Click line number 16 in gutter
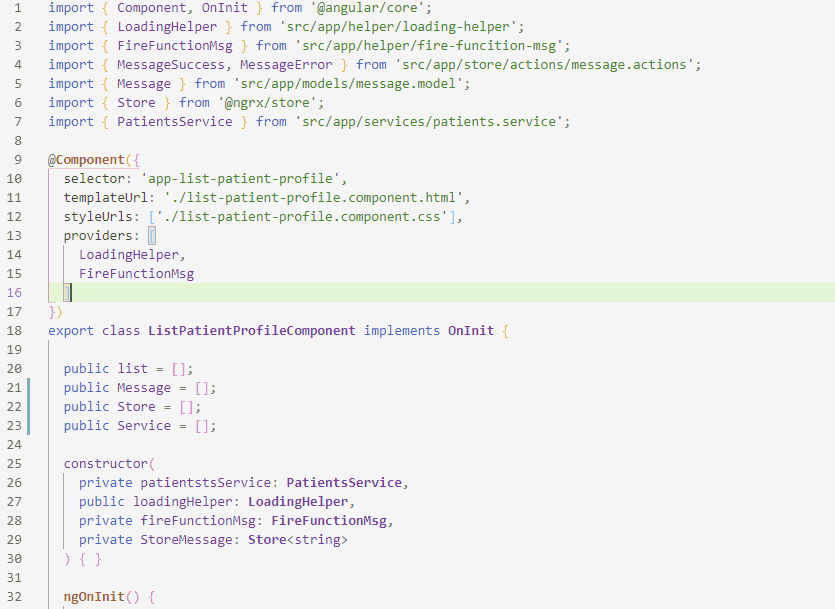The width and height of the screenshot is (835, 609). pos(14,293)
